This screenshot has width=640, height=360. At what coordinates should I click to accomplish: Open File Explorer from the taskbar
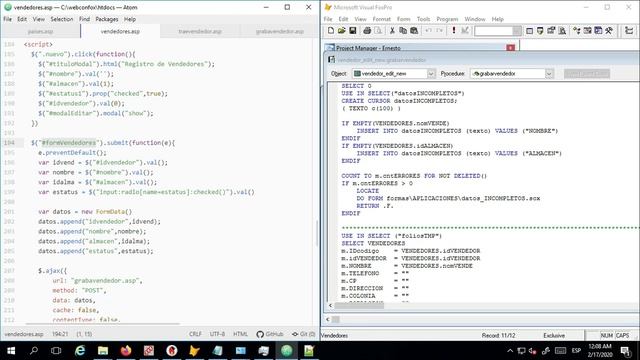(103, 351)
